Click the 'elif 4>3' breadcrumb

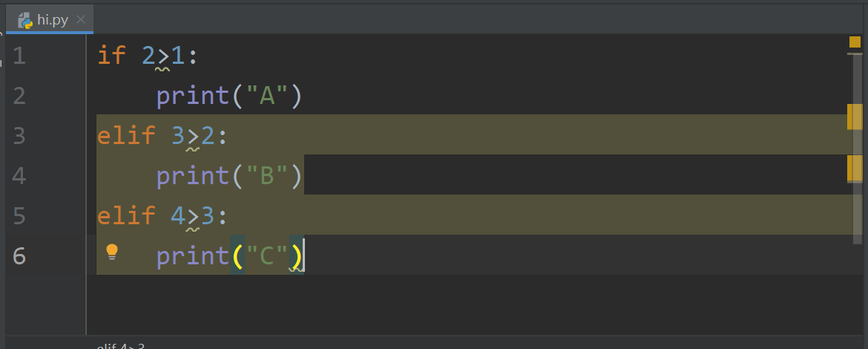tap(120, 346)
